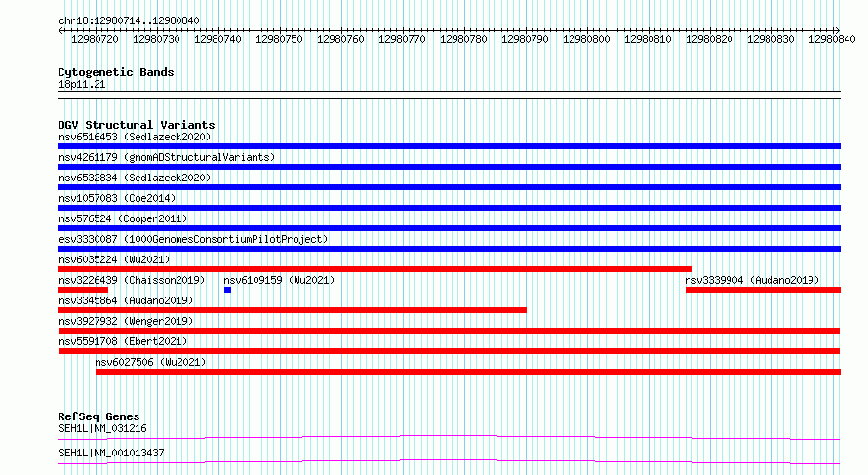868x475 pixels.
Task: Click the Cytogenetic Bands track title
Action: (116, 72)
